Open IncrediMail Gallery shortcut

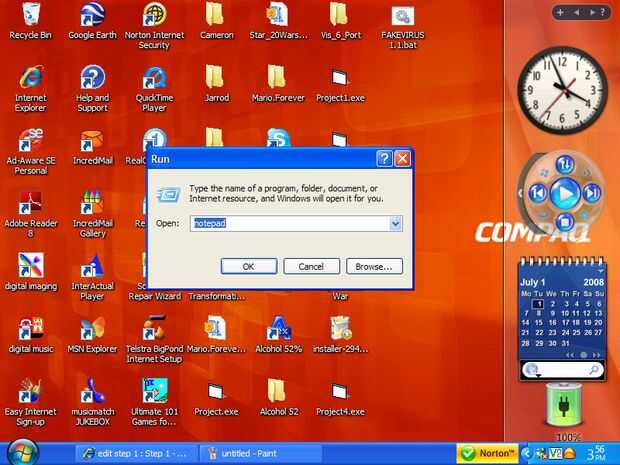click(x=92, y=214)
